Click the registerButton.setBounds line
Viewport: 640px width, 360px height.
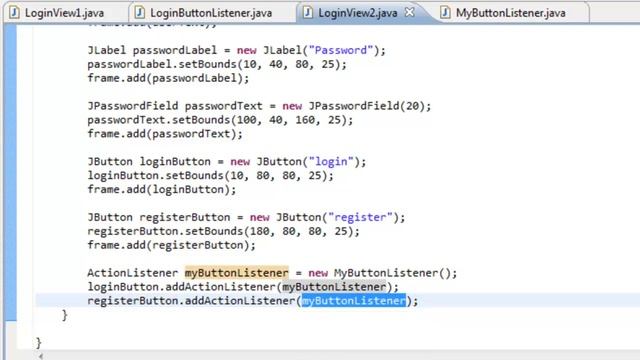click(x=223, y=231)
